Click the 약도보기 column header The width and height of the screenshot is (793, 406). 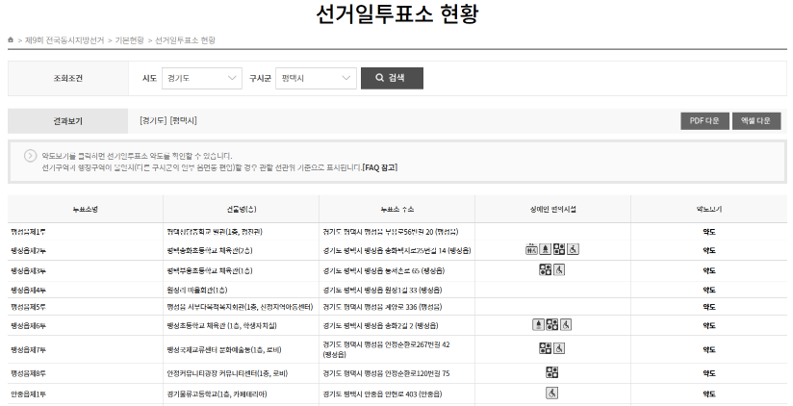tap(709, 209)
